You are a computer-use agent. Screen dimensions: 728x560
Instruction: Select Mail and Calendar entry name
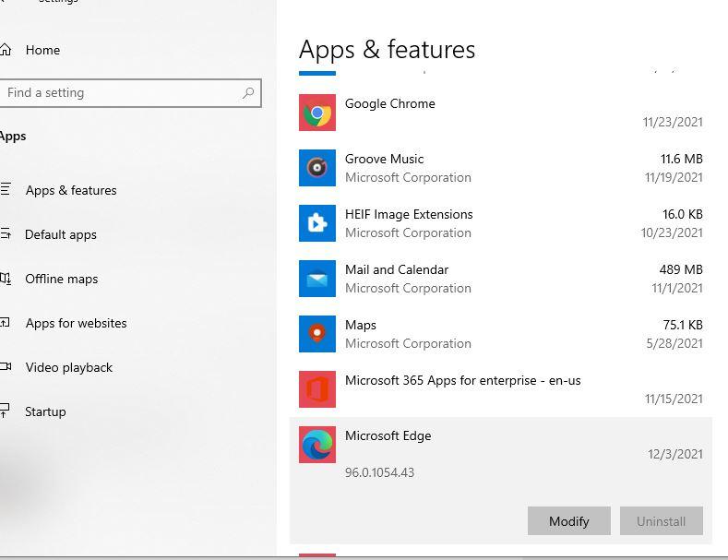click(x=397, y=269)
